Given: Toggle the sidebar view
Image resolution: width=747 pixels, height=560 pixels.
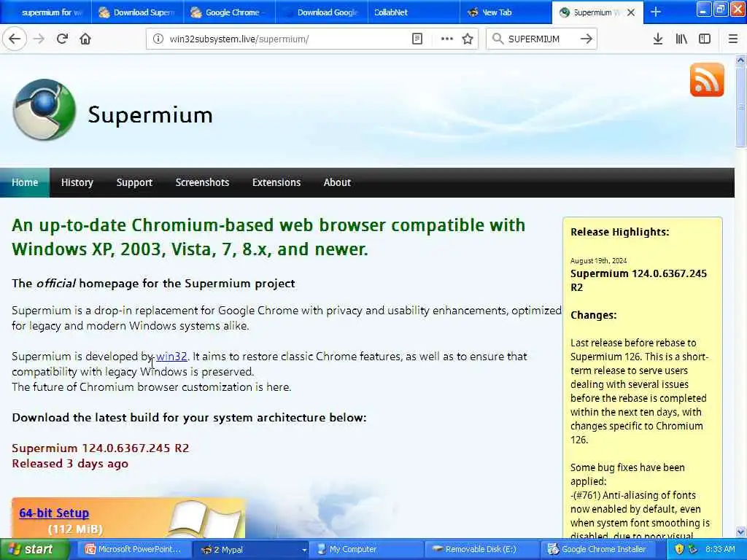Looking at the screenshot, I should [x=705, y=39].
